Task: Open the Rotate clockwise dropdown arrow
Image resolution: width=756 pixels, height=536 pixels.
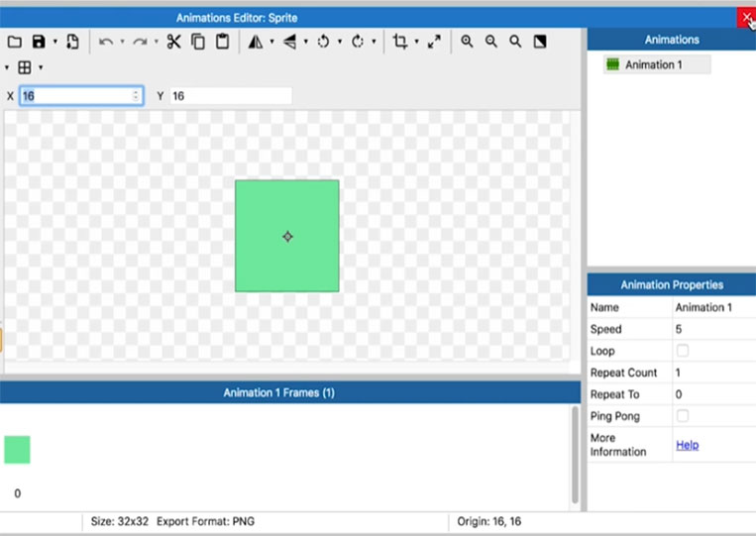Action: (374, 42)
